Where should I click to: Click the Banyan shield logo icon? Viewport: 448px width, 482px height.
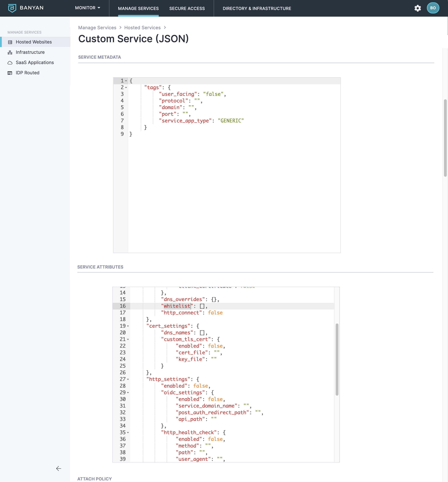pos(12,8)
